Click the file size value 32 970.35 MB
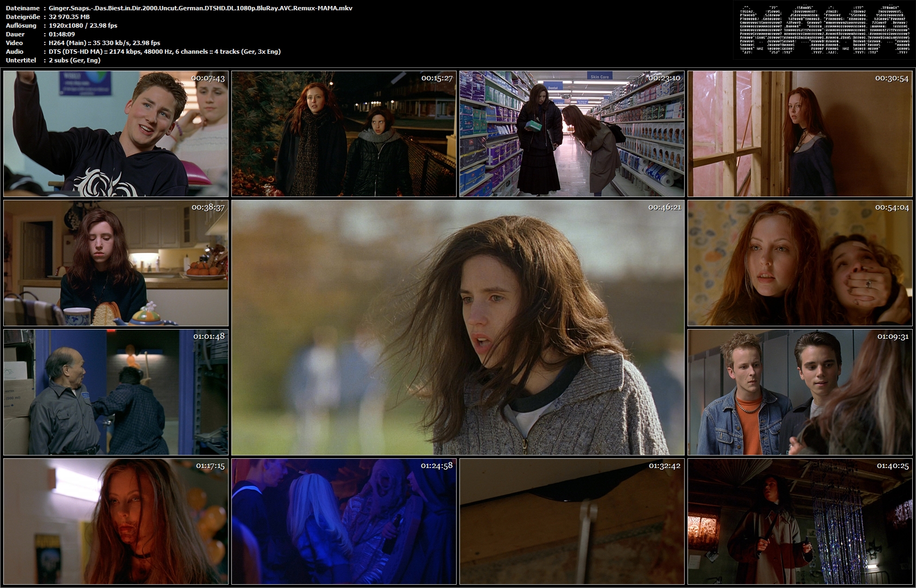 pyautogui.click(x=69, y=17)
